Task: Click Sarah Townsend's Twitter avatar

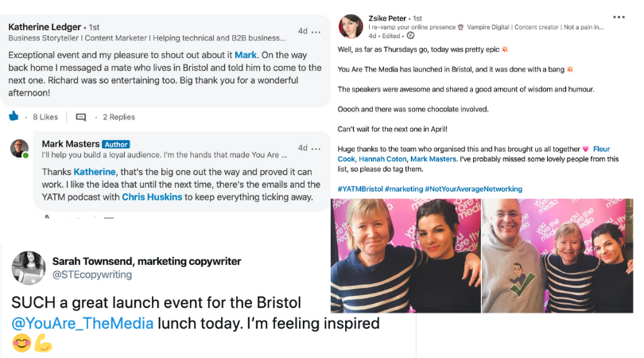Action: [29, 268]
